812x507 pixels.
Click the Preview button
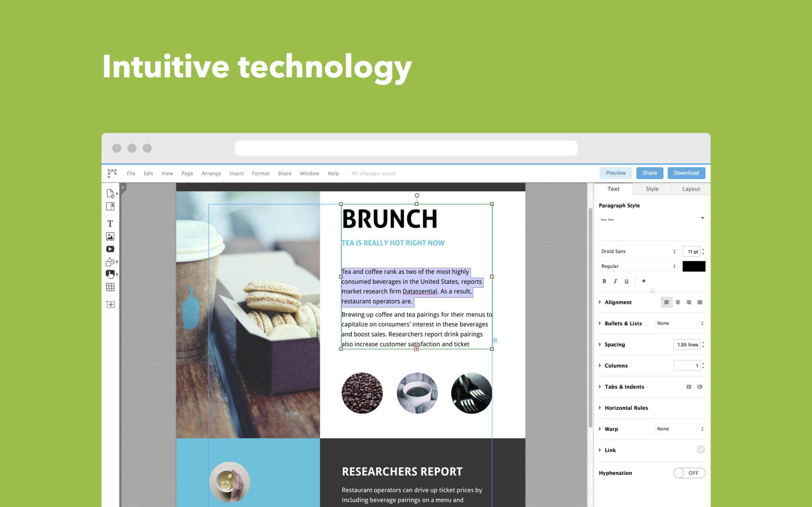615,173
